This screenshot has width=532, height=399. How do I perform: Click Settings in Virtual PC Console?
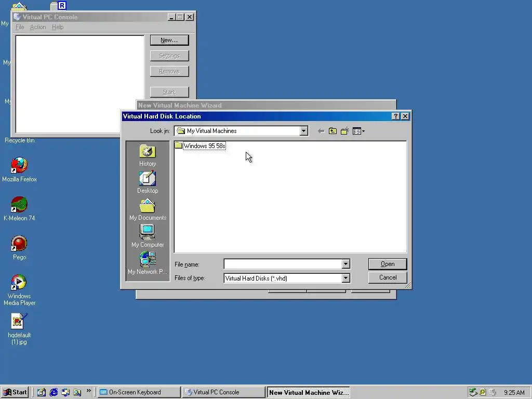click(169, 56)
